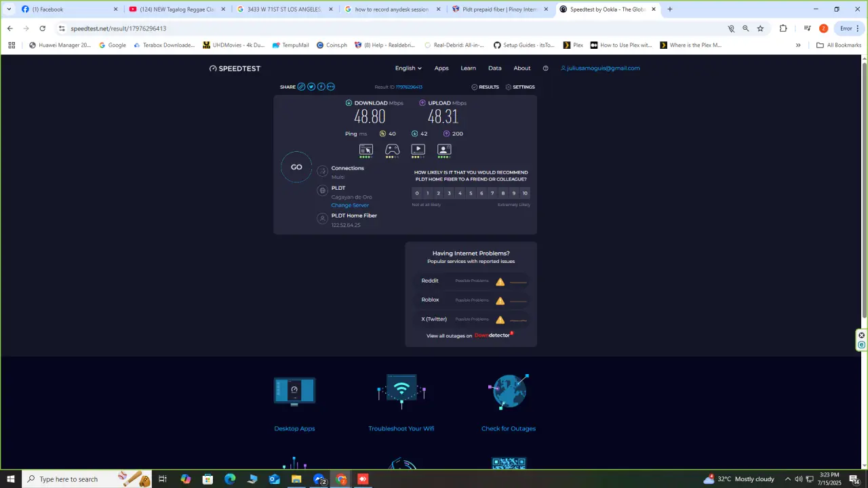Switch to the NEW Tagalog Reggae YouTube tab
The image size is (868, 488).
[x=176, y=9]
